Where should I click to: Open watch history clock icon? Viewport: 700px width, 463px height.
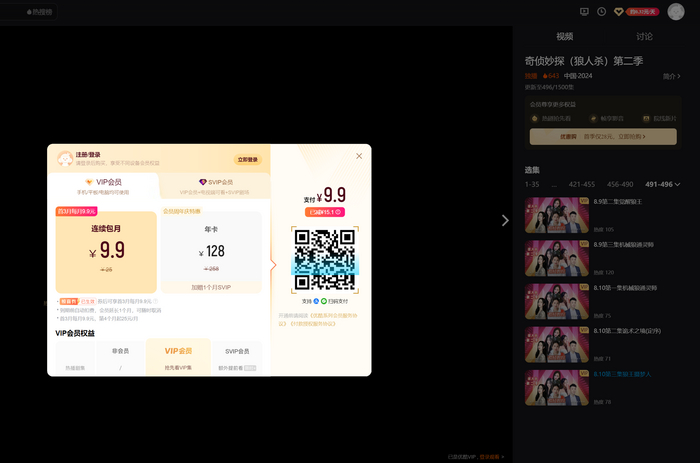pos(601,12)
